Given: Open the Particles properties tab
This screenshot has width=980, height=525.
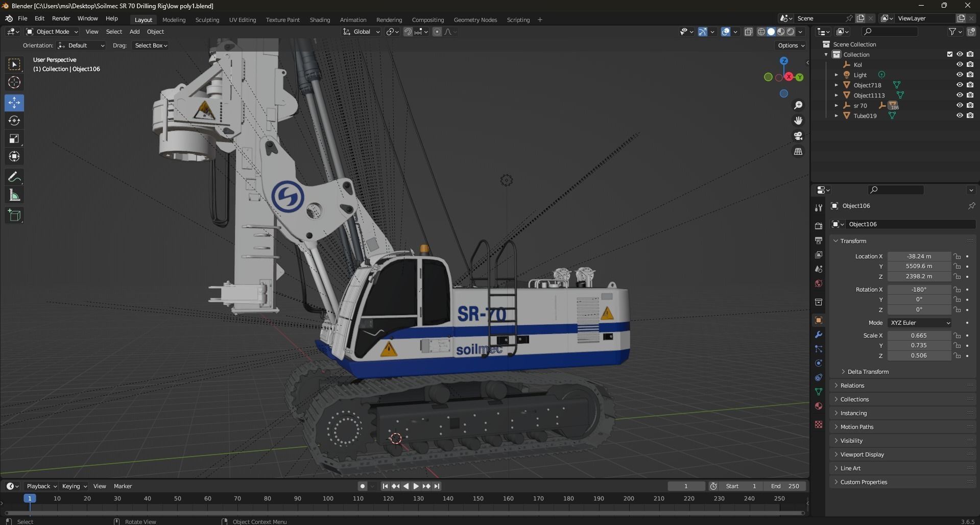Looking at the screenshot, I should [x=819, y=349].
